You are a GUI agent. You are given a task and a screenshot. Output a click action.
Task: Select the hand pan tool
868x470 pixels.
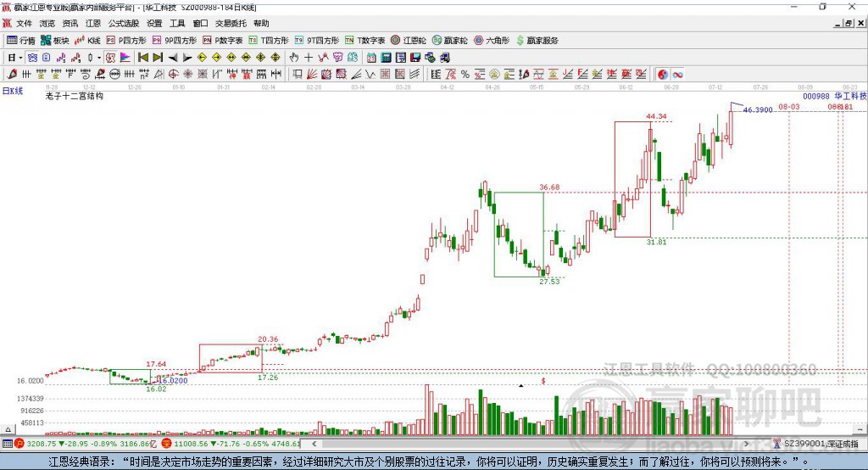point(294,58)
